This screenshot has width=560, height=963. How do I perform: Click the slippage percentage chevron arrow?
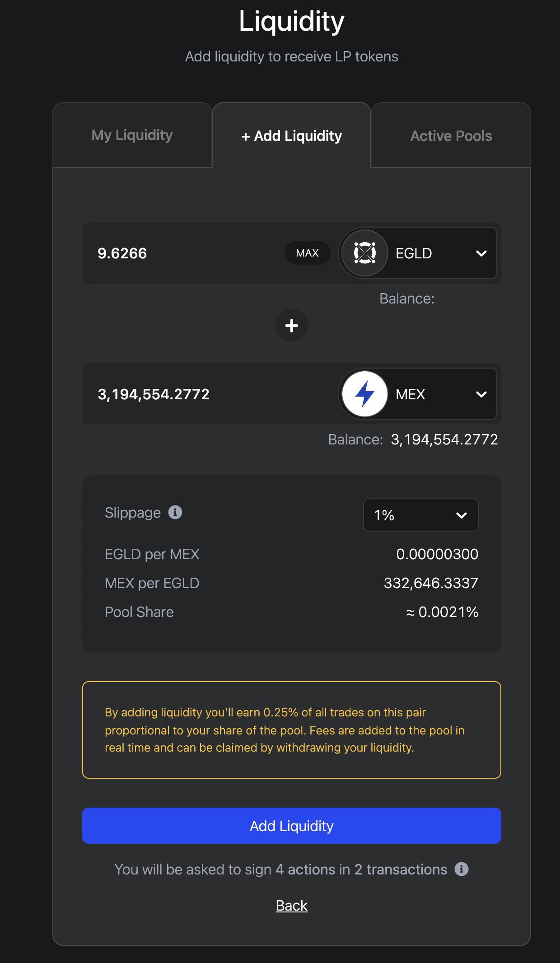tap(462, 515)
